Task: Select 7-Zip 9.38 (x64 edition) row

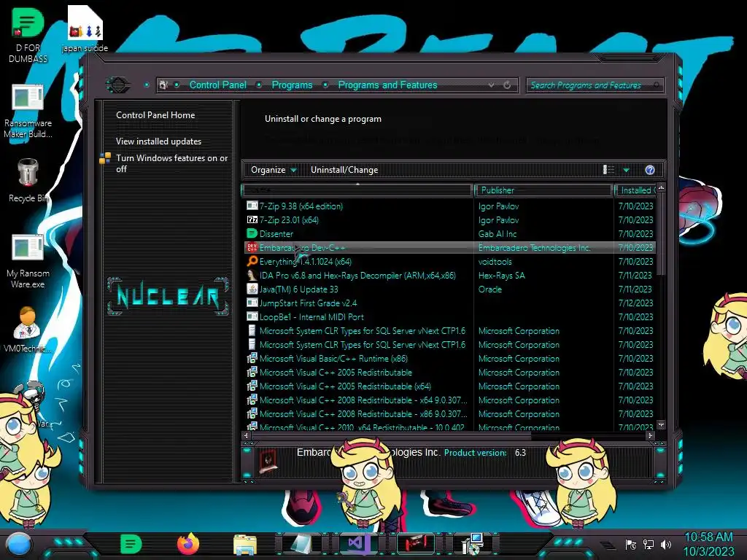Action: coord(449,206)
